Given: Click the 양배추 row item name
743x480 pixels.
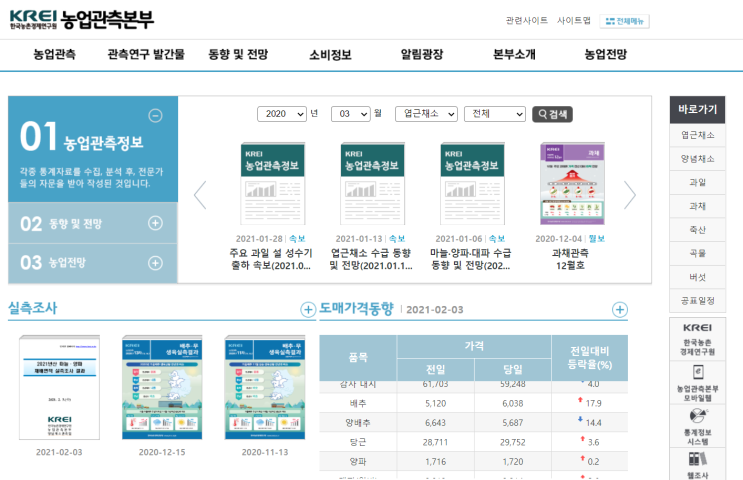Looking at the screenshot, I should pos(358,423).
